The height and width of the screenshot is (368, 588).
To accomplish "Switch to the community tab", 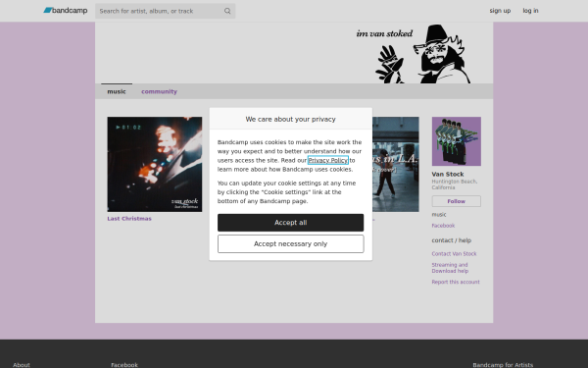I will [x=159, y=91].
